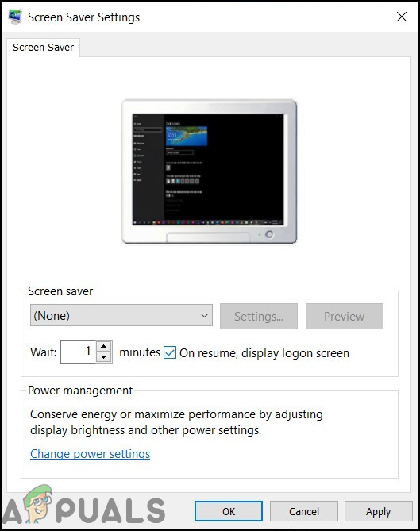Image resolution: width=420 pixels, height=531 pixels.
Task: Click the Cancel button
Action: tap(304, 511)
